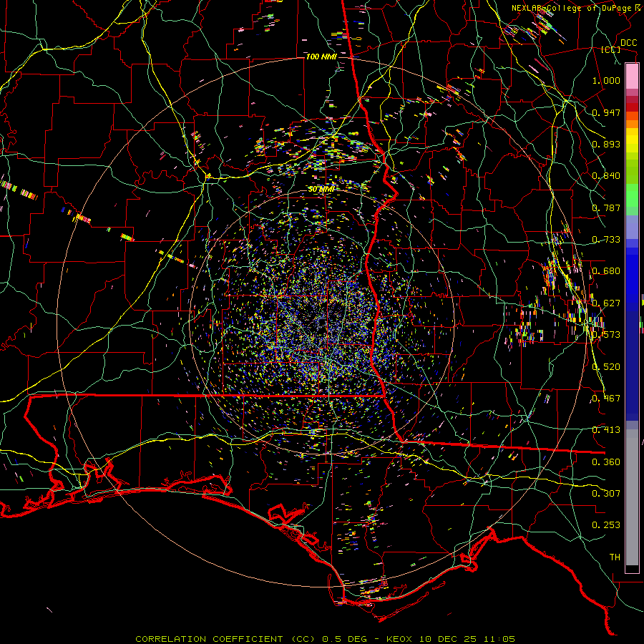Screen dimensions: 644x644
Task: Click the 0.307 scale value
Action: tap(606, 494)
